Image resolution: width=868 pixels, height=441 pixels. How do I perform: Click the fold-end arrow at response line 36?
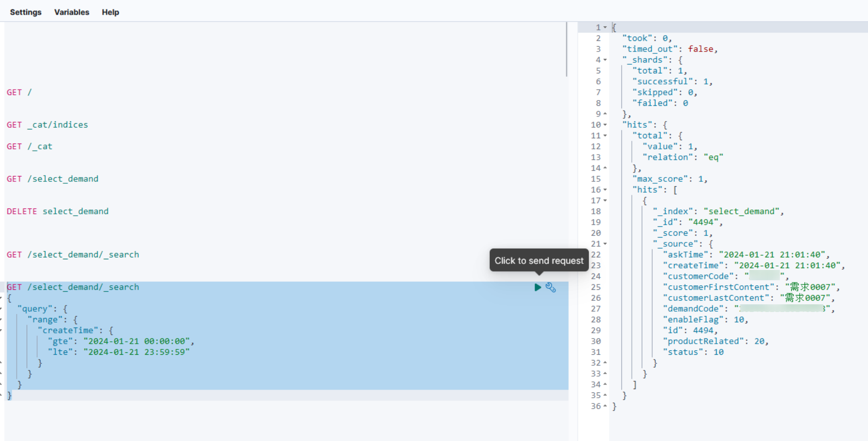(605, 406)
